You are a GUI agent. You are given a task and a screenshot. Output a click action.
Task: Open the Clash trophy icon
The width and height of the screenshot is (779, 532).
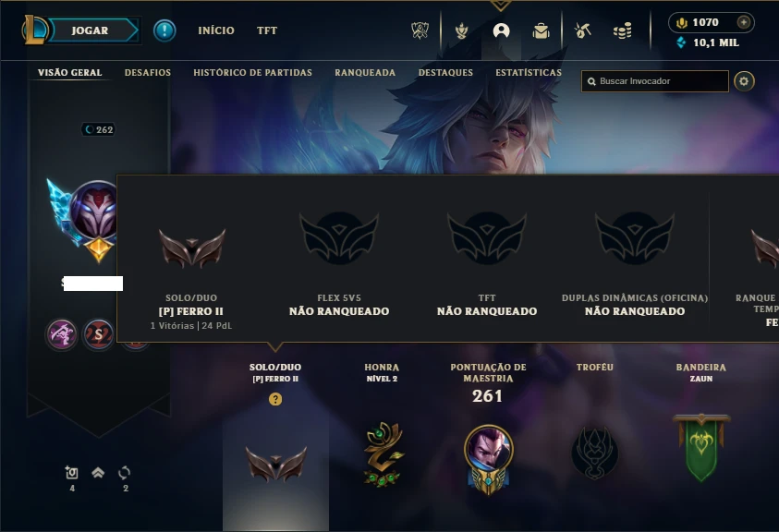(420, 30)
